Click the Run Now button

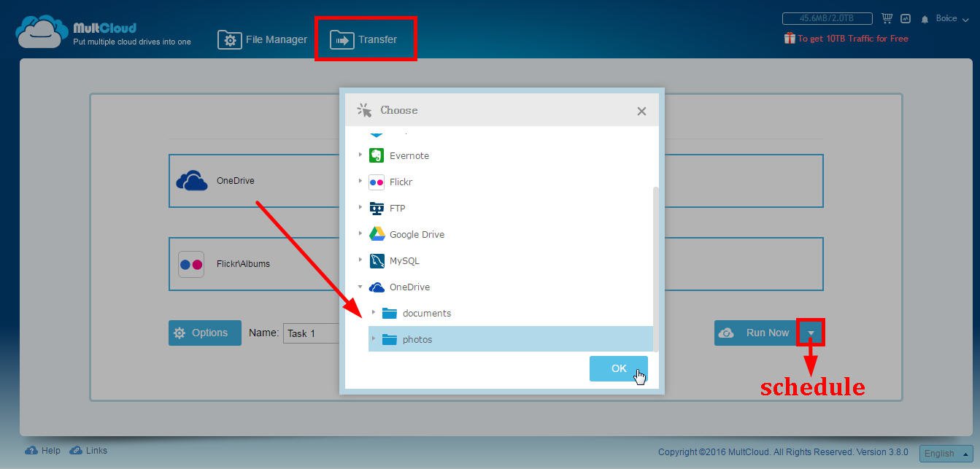755,333
